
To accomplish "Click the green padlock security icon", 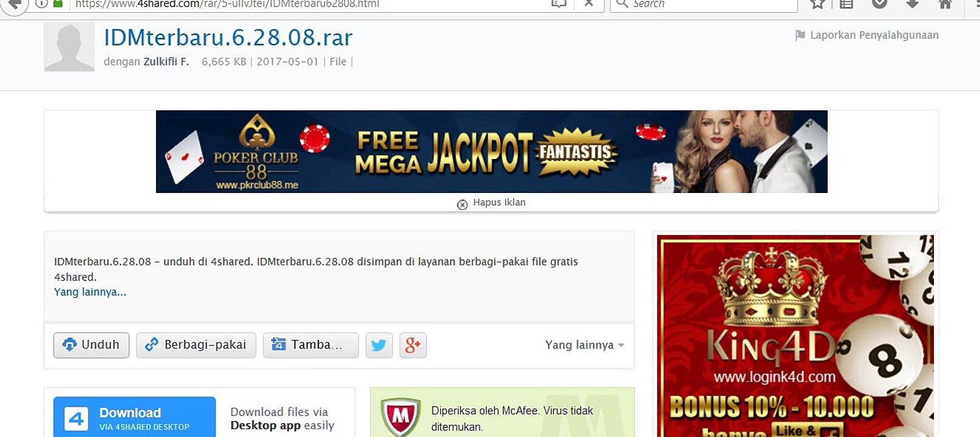I will click(58, 3).
